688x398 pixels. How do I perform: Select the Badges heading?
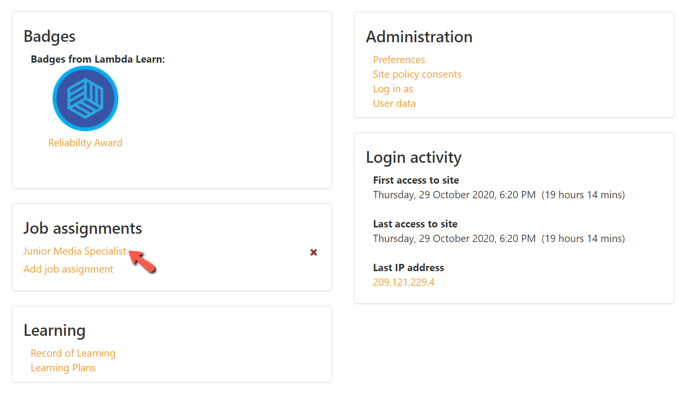pos(50,36)
